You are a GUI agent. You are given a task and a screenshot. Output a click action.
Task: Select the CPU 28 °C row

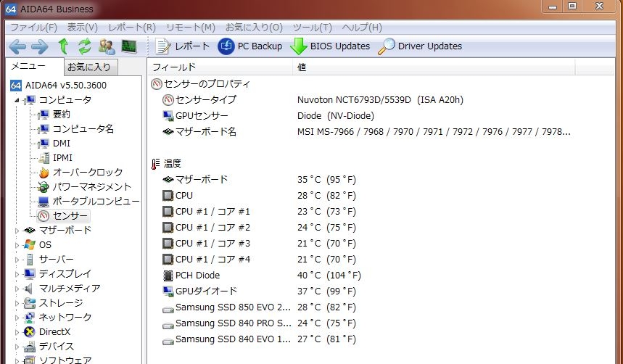coord(259,196)
